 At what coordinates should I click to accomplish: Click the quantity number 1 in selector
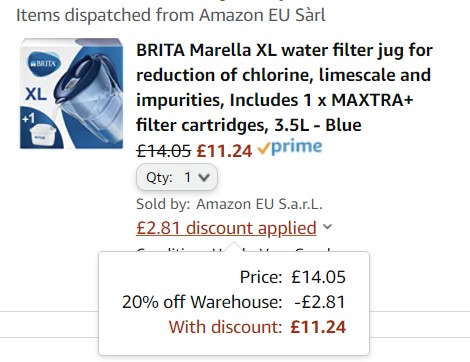pyautogui.click(x=188, y=177)
